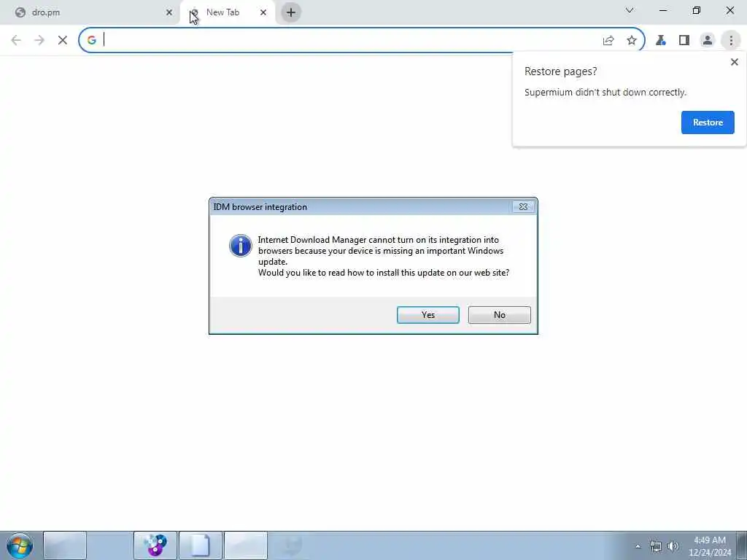Bookmark this tab with star icon
Screen dimensions: 747x560
[632, 41]
